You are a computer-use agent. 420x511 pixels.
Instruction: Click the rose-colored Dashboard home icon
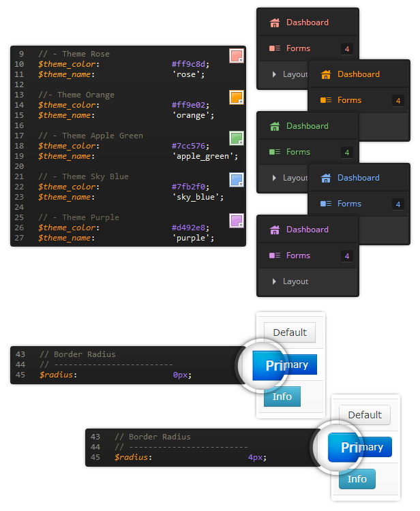[x=275, y=22]
